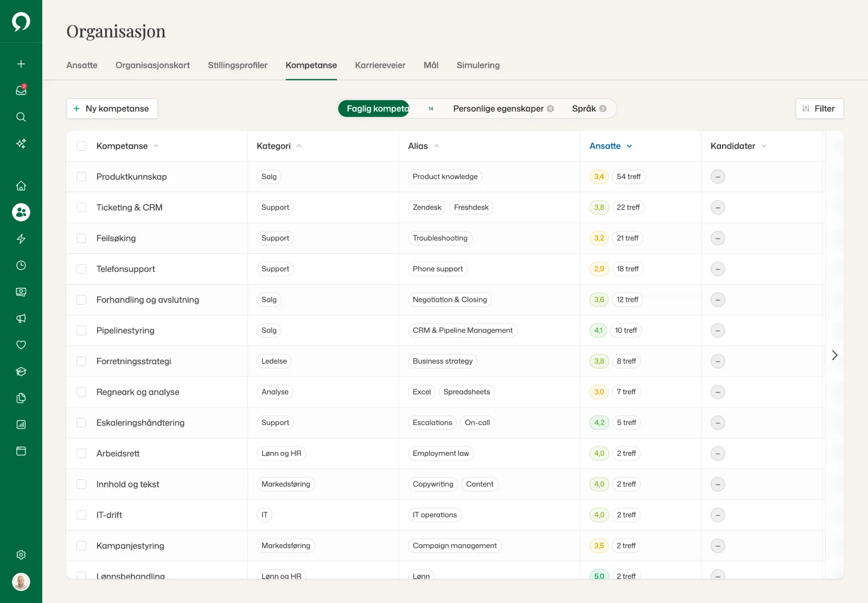Open the AI sparkle assistant icon
The image size is (868, 603).
(x=21, y=143)
